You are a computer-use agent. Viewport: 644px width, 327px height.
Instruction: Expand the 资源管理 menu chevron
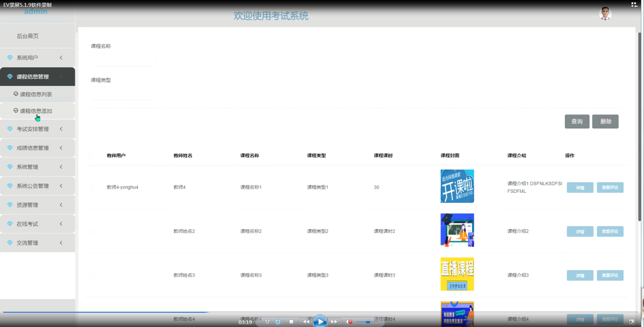click(61, 205)
